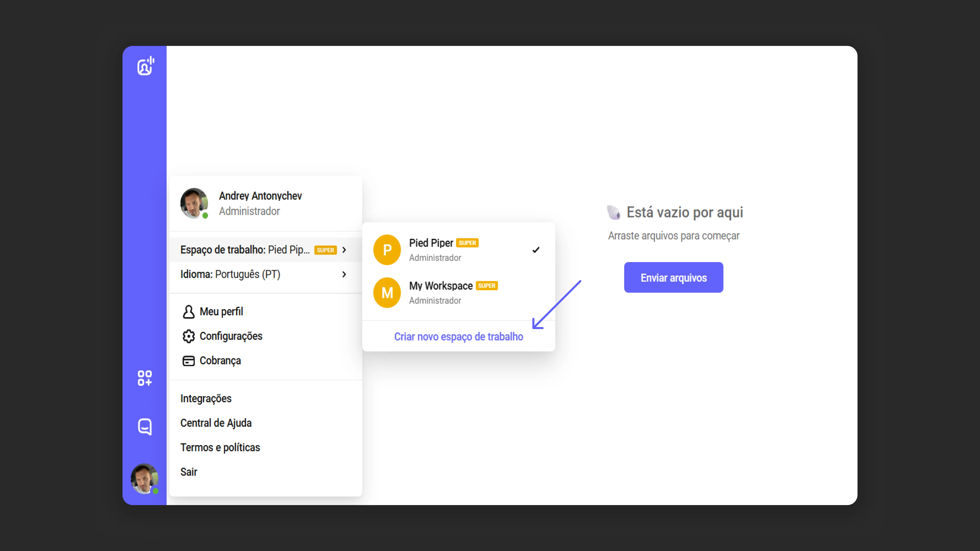The image size is (980, 551).
Task: Click the Meu perfil person icon
Action: pos(188,312)
